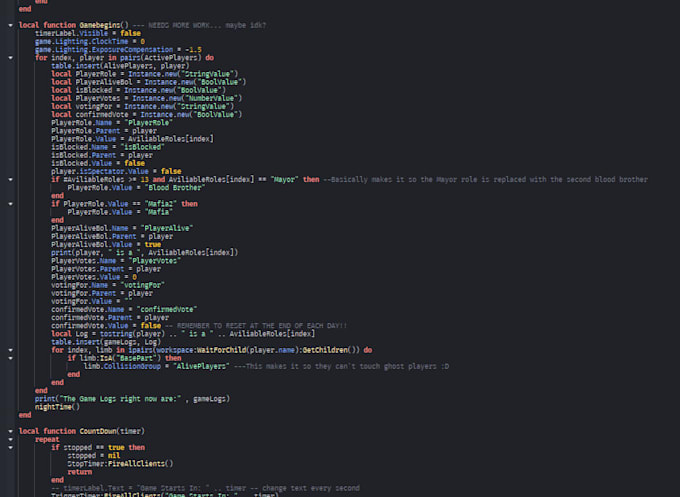Image resolution: width=680 pixels, height=497 pixels.
Task: Fold the 'PlayerRole.Value == "Mafia2"' if block
Action: 10,204
